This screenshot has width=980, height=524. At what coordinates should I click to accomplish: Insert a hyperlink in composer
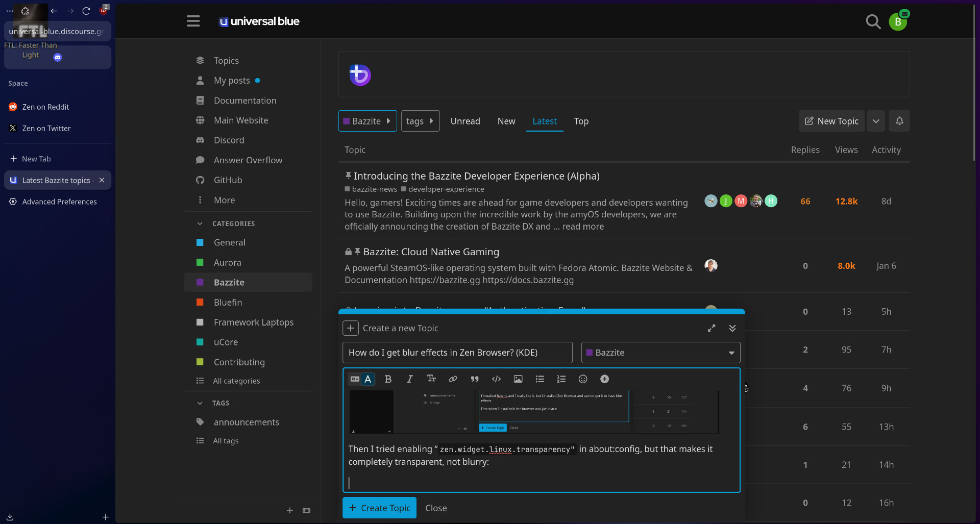(x=453, y=379)
